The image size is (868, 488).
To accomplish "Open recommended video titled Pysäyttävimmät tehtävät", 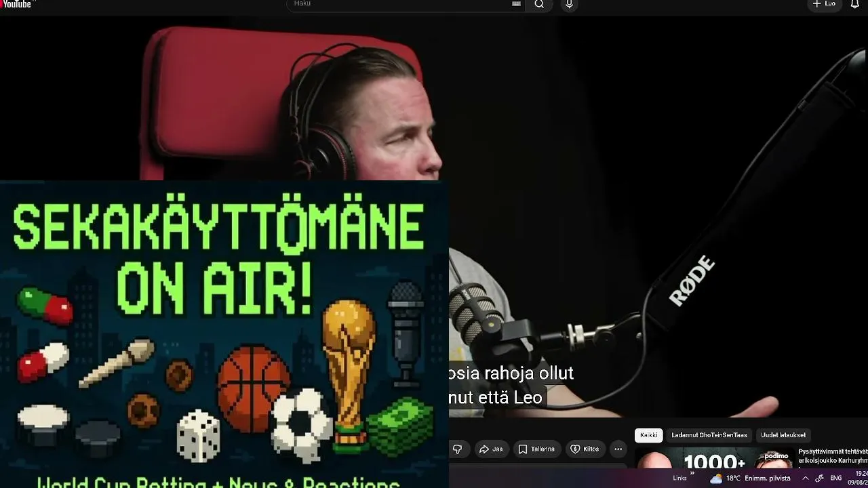I will [x=833, y=457].
